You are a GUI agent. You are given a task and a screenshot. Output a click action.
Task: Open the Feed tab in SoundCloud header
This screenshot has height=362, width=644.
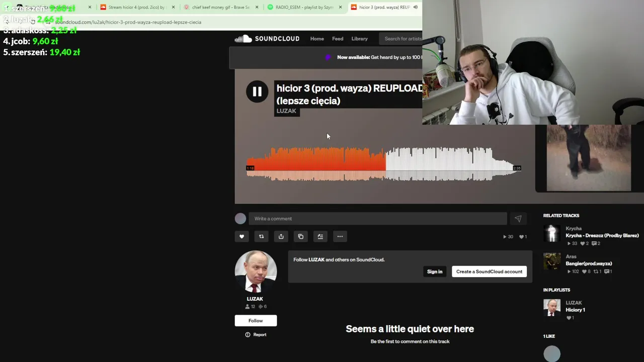[338, 39]
